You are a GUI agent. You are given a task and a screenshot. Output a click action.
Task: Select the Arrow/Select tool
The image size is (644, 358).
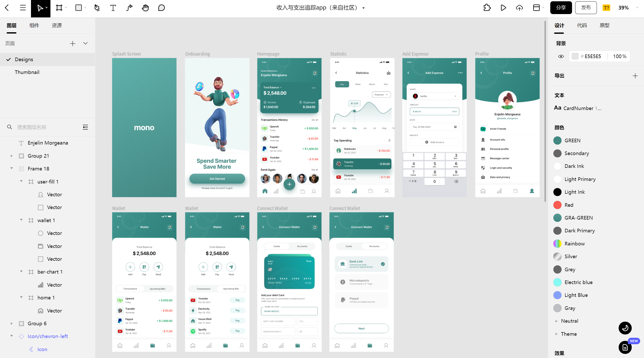tap(40, 8)
